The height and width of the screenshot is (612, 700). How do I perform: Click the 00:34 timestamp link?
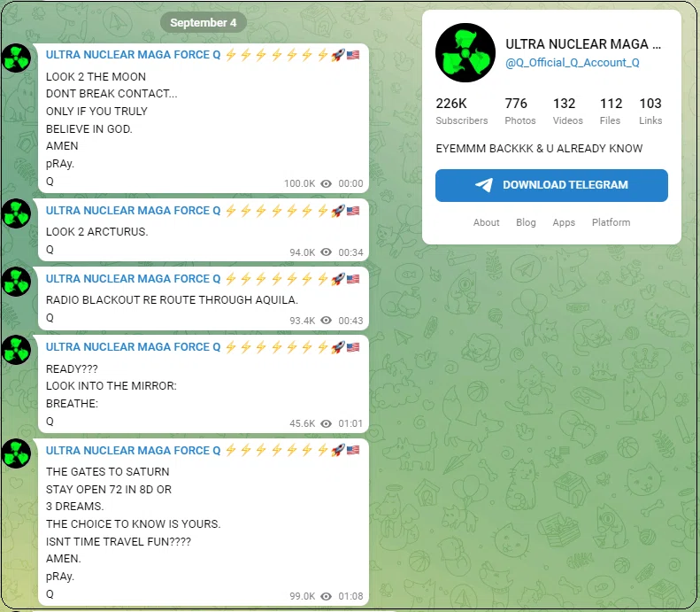coord(350,252)
